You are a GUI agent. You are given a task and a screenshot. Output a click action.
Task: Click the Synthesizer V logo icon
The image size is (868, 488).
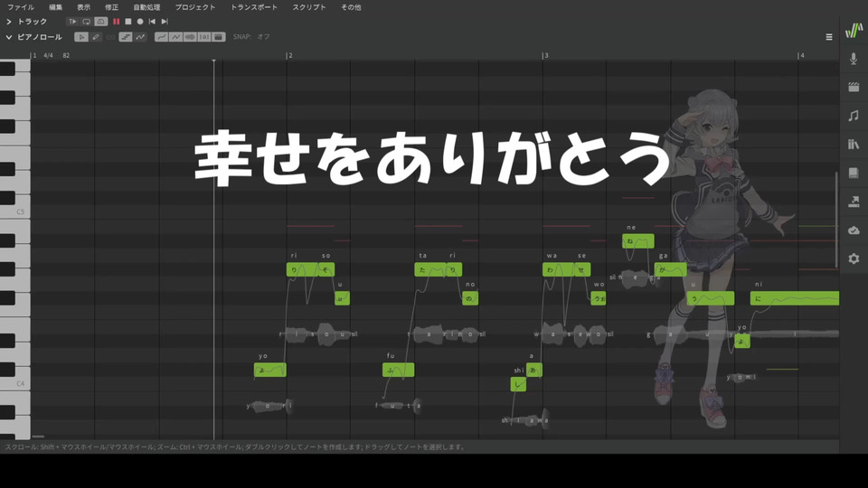[854, 31]
